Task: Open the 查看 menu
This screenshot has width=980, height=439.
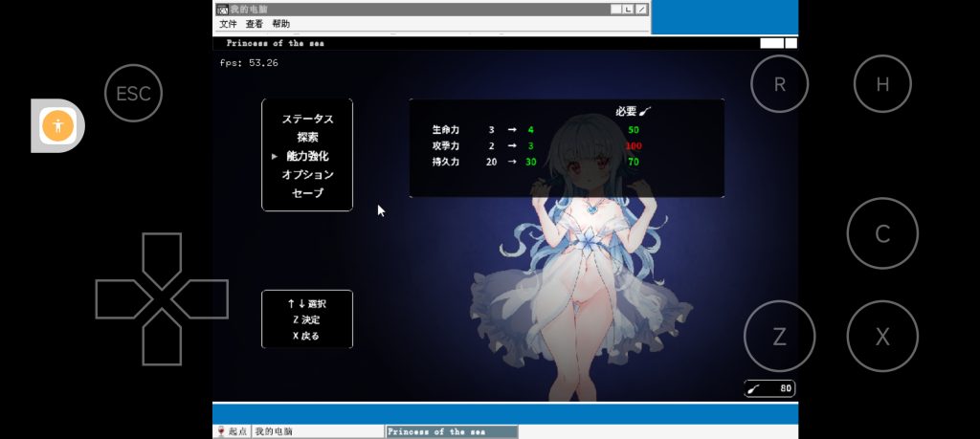Action: 255,24
